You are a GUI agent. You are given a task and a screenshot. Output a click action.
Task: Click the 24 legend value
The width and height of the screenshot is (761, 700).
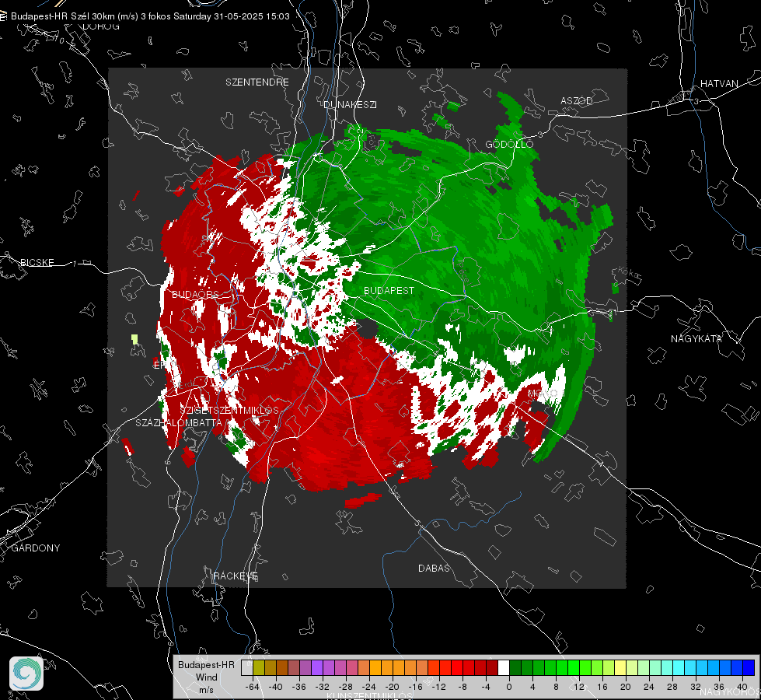click(649, 687)
